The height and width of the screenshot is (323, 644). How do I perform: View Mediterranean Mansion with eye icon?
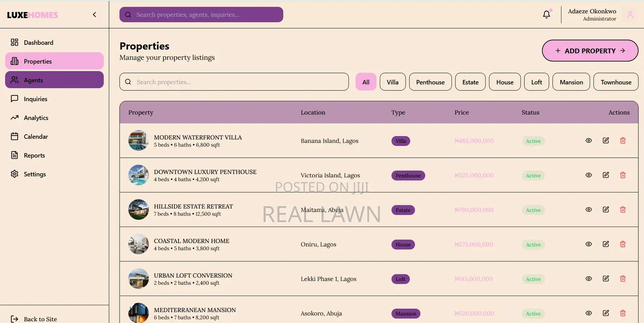coord(588,313)
